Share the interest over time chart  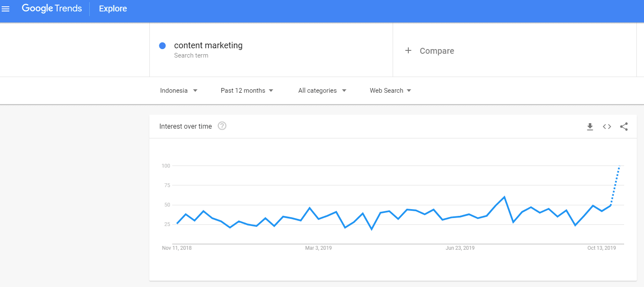pos(624,127)
